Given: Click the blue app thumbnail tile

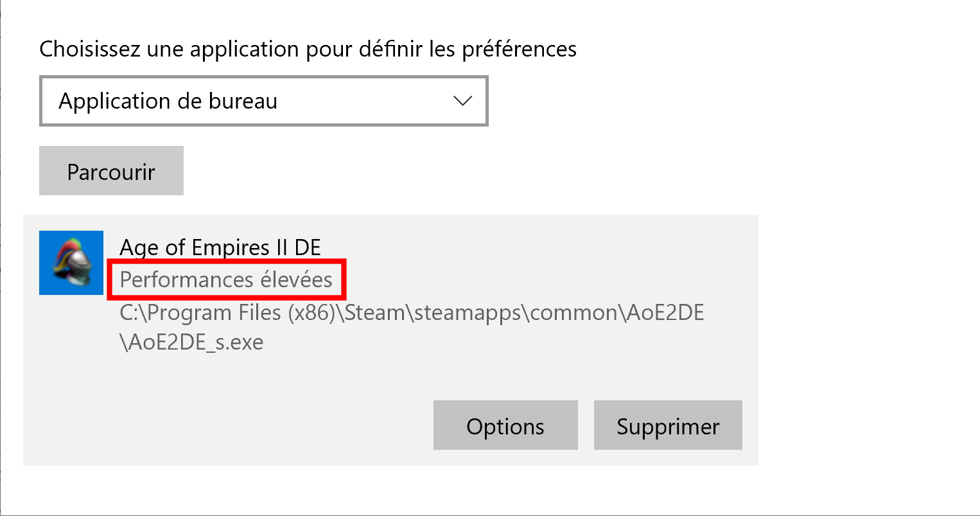Looking at the screenshot, I should click(x=71, y=263).
